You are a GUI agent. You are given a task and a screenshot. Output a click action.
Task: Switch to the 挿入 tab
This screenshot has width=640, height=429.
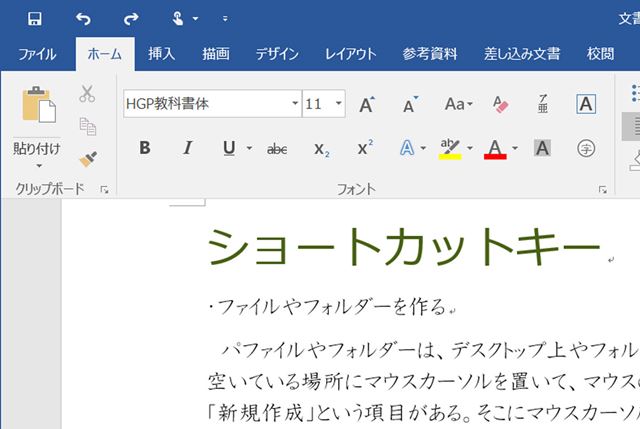point(161,54)
